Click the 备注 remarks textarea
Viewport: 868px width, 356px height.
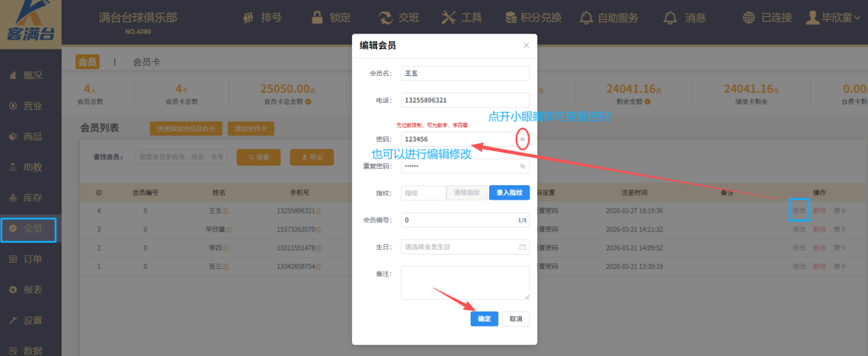465,283
